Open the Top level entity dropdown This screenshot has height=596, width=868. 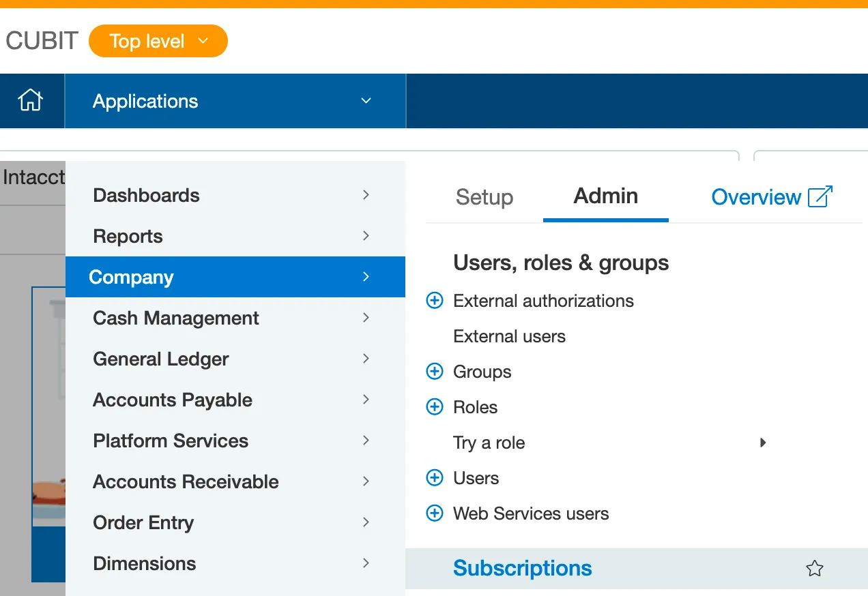[x=158, y=41]
